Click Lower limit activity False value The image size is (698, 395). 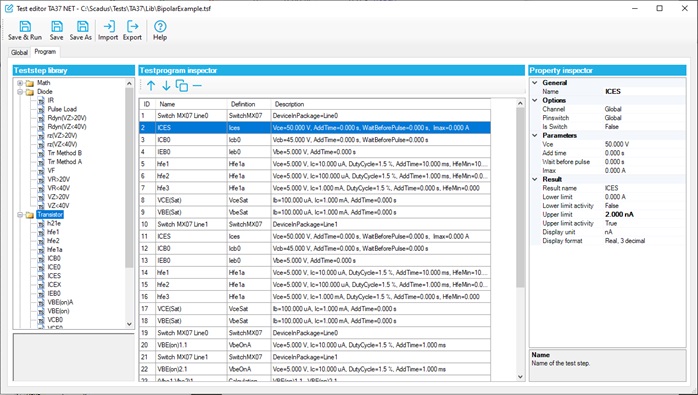644,206
